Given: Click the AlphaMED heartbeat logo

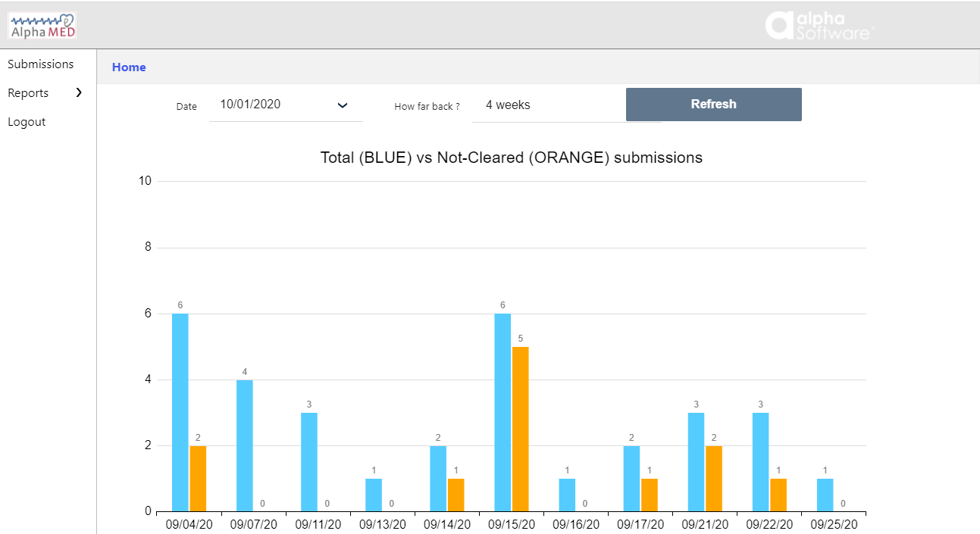Looking at the screenshot, I should [x=42, y=24].
